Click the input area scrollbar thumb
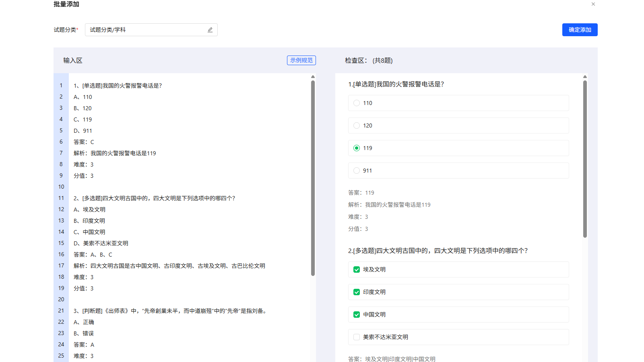This screenshot has height=362, width=644. (313, 177)
